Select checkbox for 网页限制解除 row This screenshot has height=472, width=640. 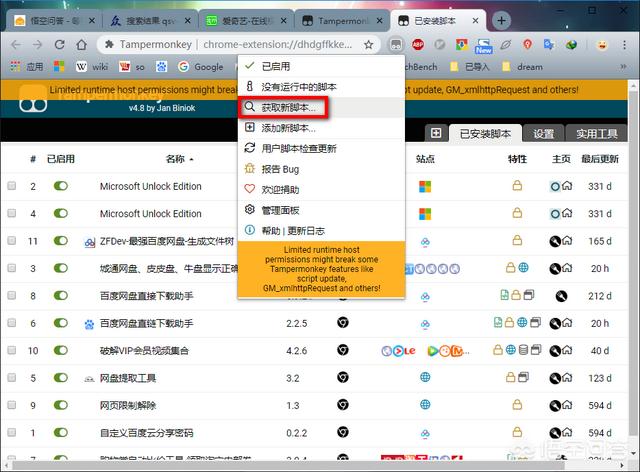(12, 405)
